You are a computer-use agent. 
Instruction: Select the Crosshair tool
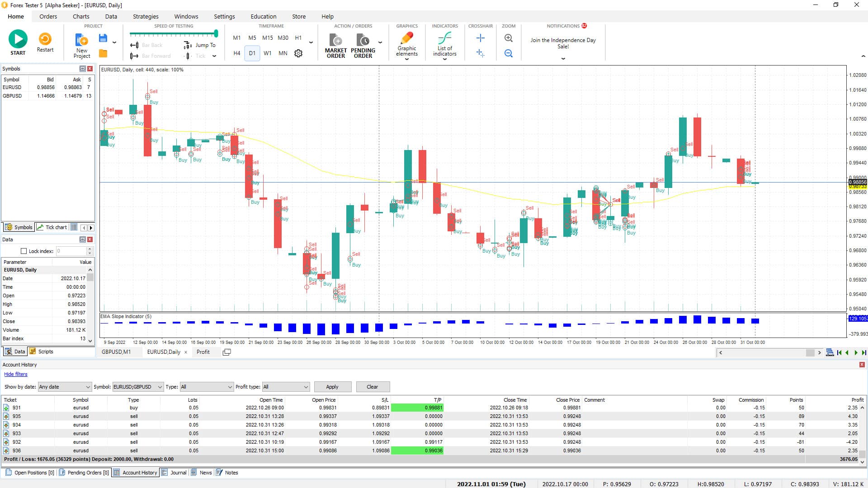point(480,38)
